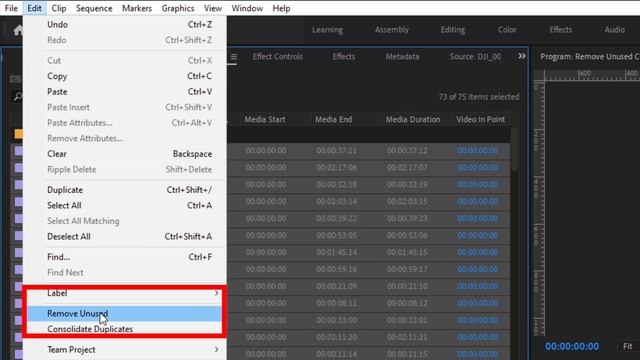Switch to the Audio workspace
Viewport: 640px width, 360px height.
pos(614,30)
